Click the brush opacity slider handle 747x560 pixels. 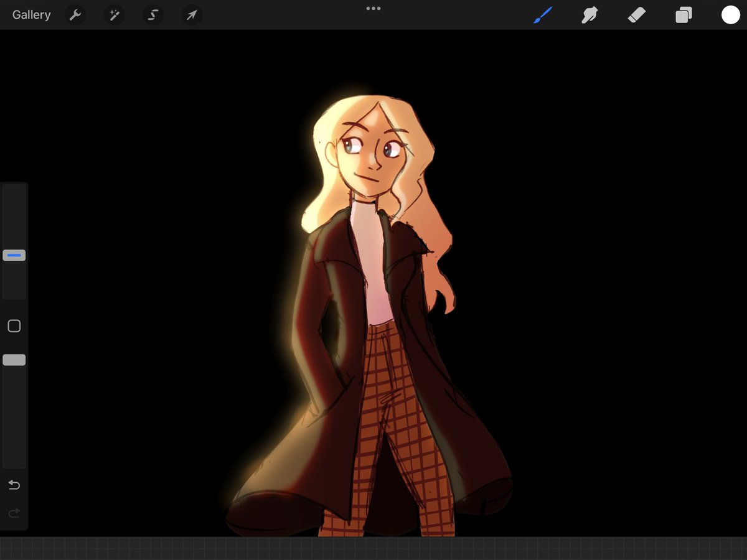pos(14,360)
